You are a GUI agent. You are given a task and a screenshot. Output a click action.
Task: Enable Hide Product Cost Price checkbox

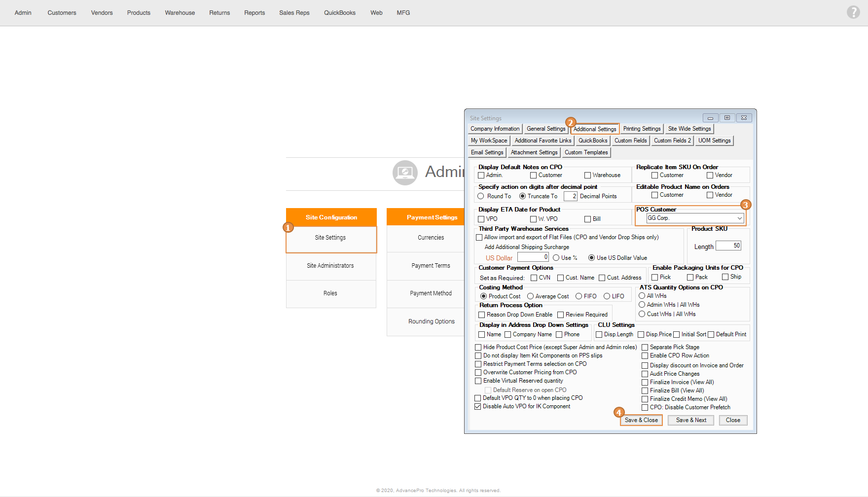478,348
